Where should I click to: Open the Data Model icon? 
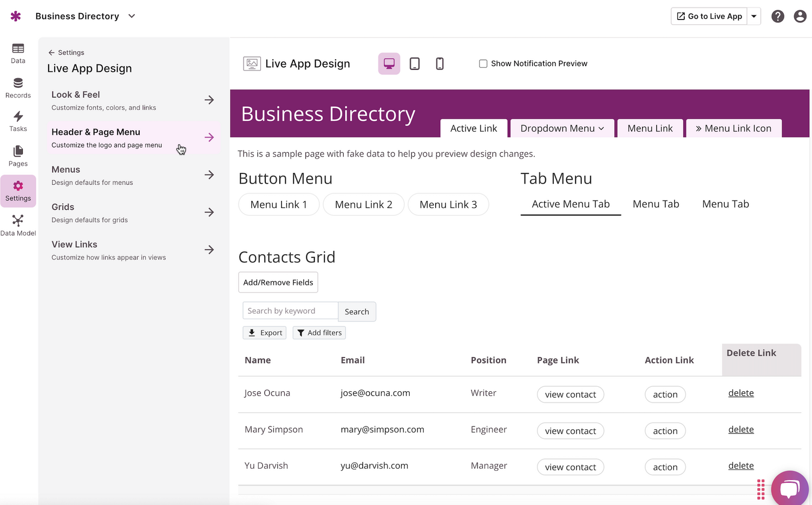click(18, 225)
